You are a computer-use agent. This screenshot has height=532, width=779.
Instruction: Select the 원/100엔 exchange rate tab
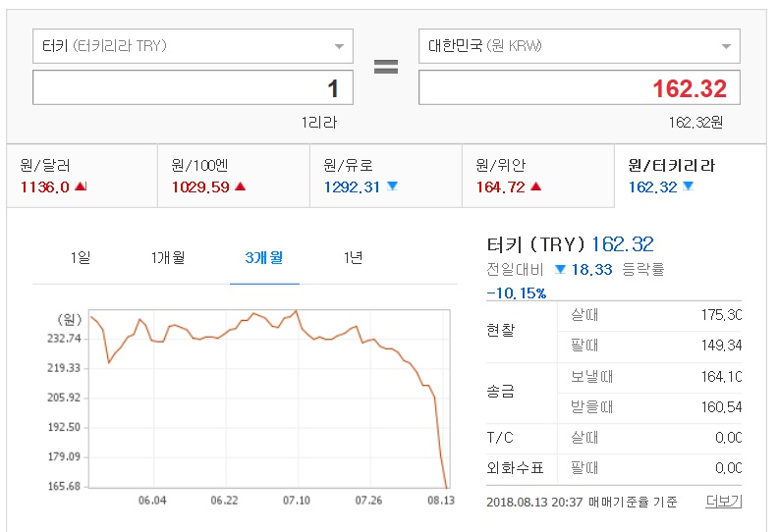tap(234, 176)
